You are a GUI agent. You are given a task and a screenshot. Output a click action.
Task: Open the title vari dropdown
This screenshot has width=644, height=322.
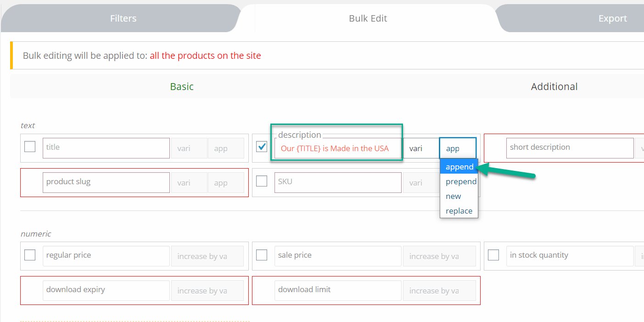click(189, 148)
